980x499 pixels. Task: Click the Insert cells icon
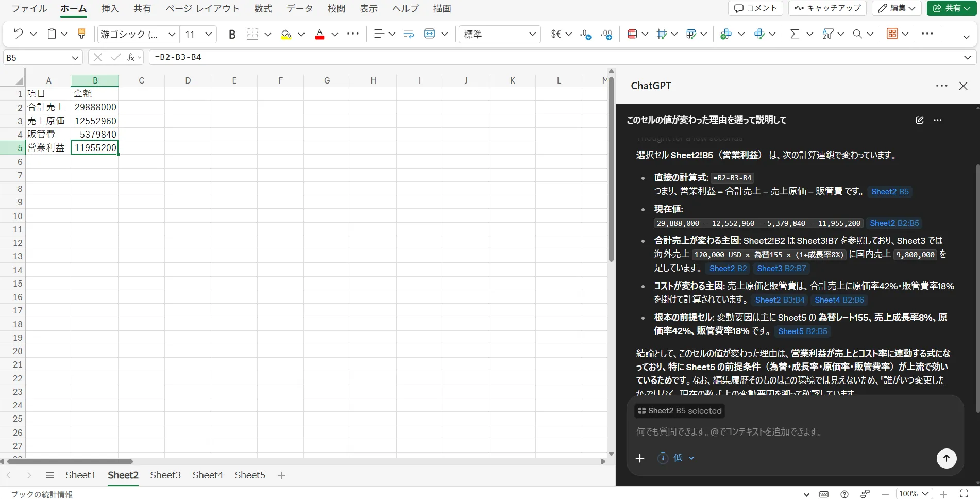pos(726,34)
